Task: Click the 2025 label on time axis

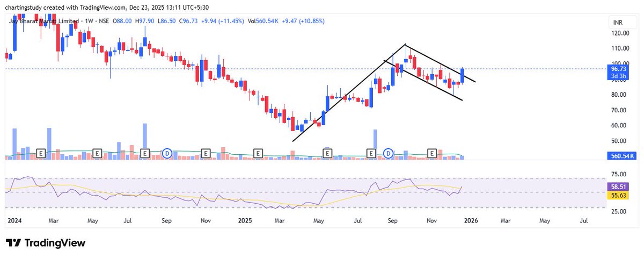Action: (x=245, y=220)
